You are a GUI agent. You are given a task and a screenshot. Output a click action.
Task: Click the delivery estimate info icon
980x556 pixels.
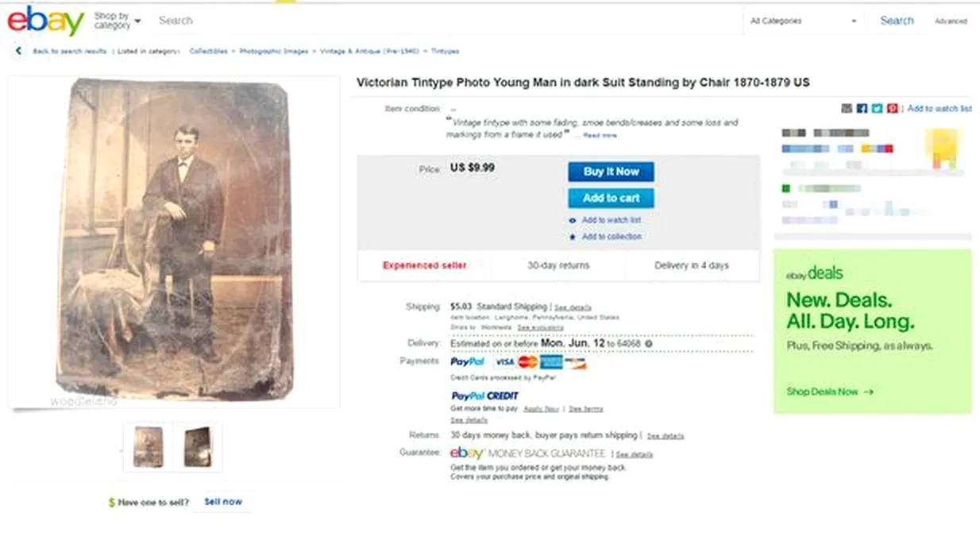point(648,344)
